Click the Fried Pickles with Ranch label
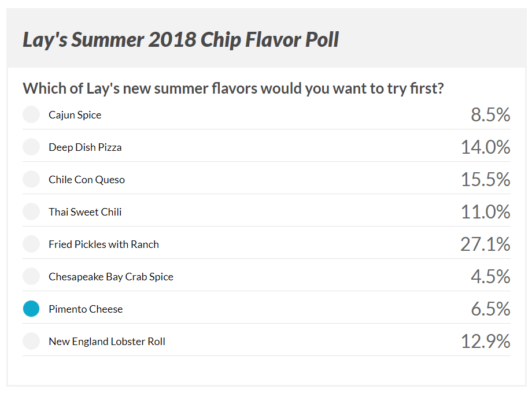Image resolution: width=532 pixels, height=393 pixels. pos(104,244)
